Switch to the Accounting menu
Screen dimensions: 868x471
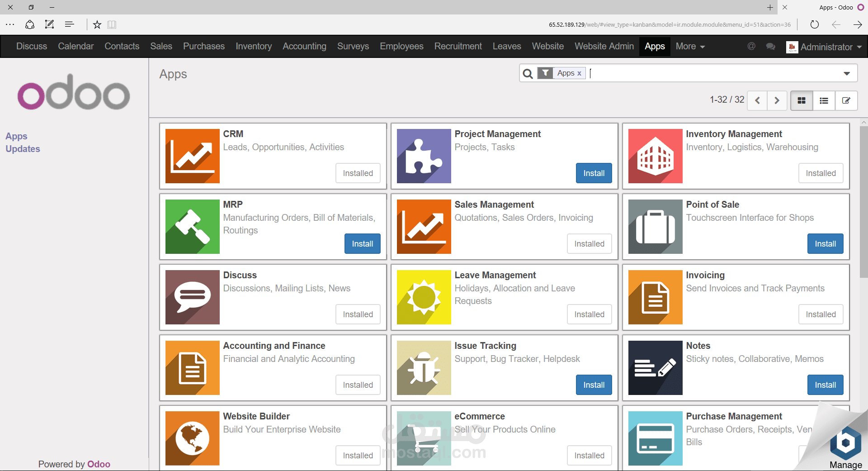click(304, 46)
